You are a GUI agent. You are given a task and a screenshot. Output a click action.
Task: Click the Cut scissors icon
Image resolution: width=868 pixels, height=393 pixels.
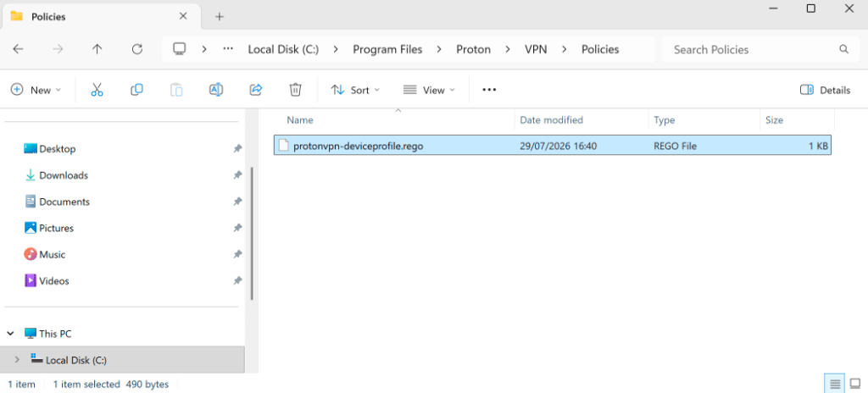pyautogui.click(x=97, y=90)
